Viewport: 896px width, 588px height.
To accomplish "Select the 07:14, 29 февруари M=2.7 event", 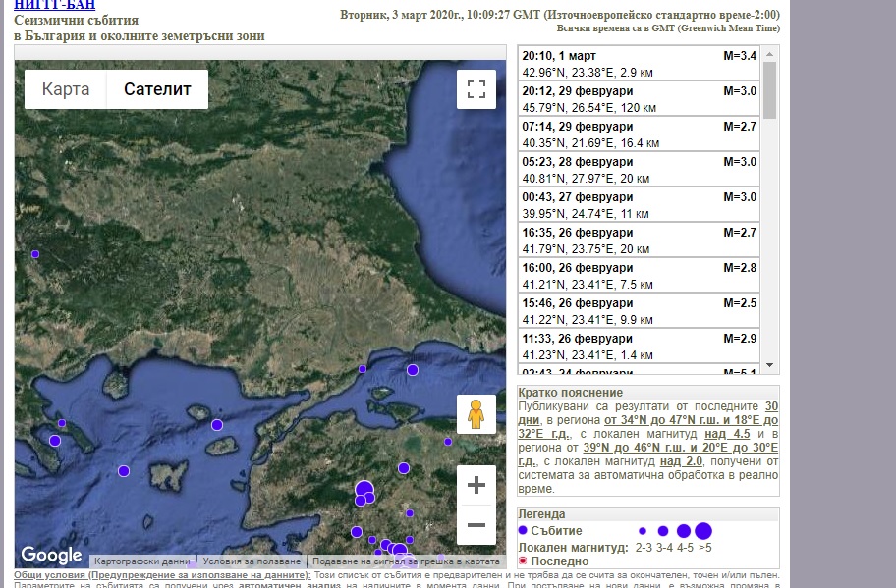I will pyautogui.click(x=639, y=134).
